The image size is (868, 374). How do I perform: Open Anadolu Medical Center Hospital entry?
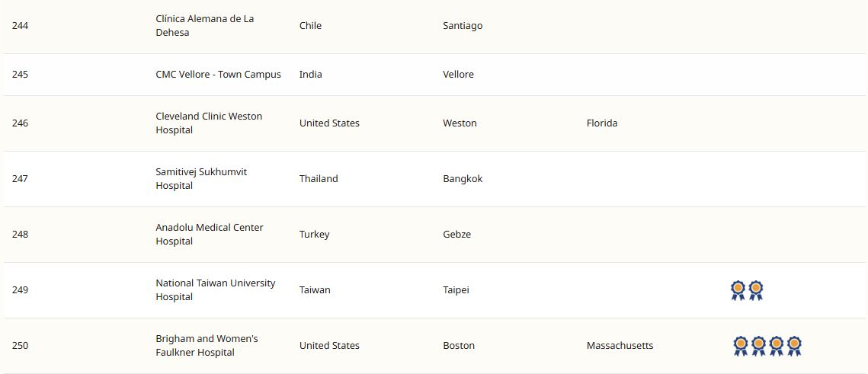(x=210, y=235)
